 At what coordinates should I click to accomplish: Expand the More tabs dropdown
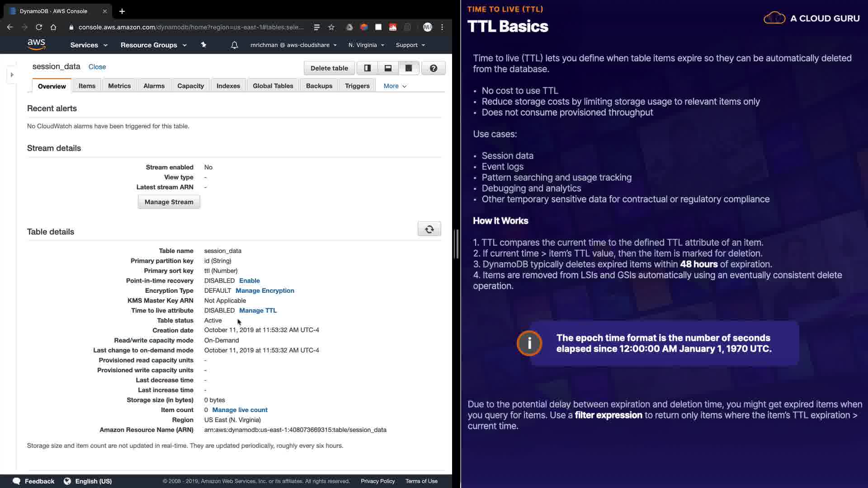click(x=395, y=86)
